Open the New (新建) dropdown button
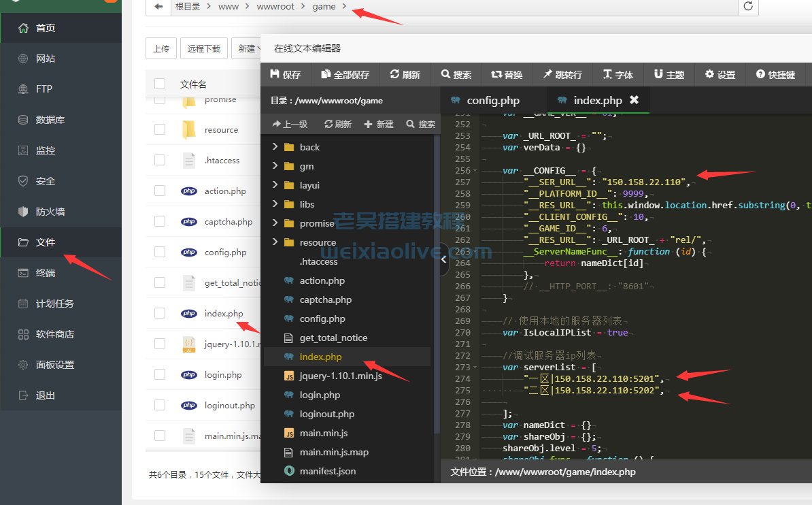The width and height of the screenshot is (812, 505). click(x=248, y=49)
